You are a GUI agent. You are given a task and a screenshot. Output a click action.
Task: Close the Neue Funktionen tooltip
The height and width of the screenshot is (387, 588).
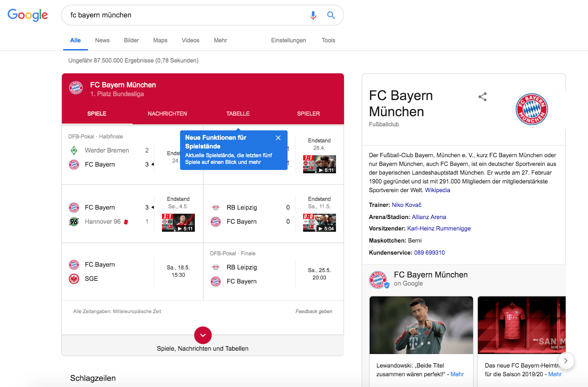pos(278,138)
